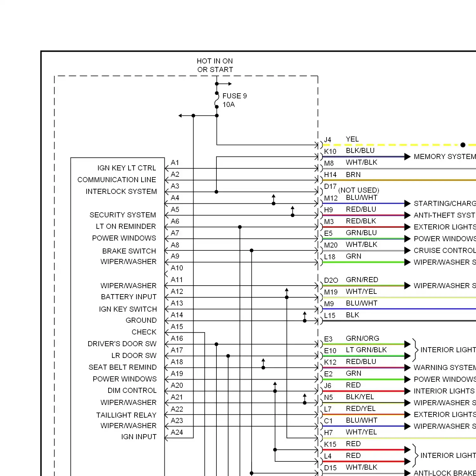This screenshot has width=476, height=476.
Task: Select the FUSE 9 10A label
Action: tap(235, 100)
